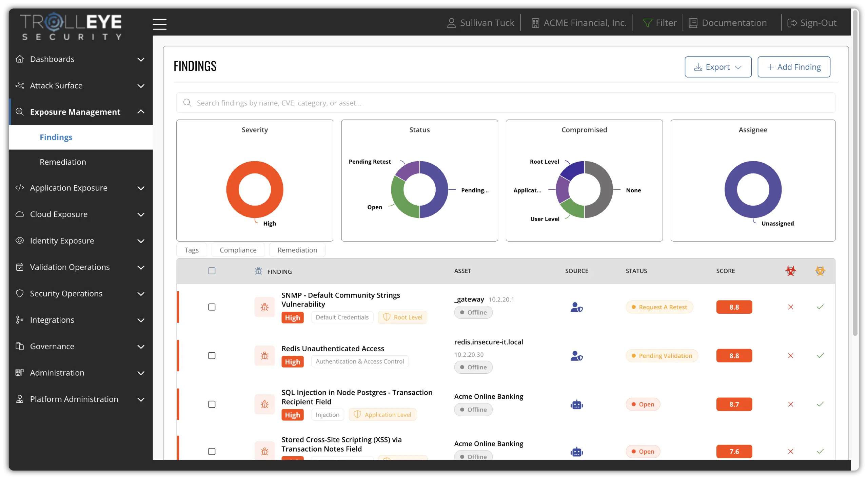Click bug icon for SQL Injection finding

264,404
